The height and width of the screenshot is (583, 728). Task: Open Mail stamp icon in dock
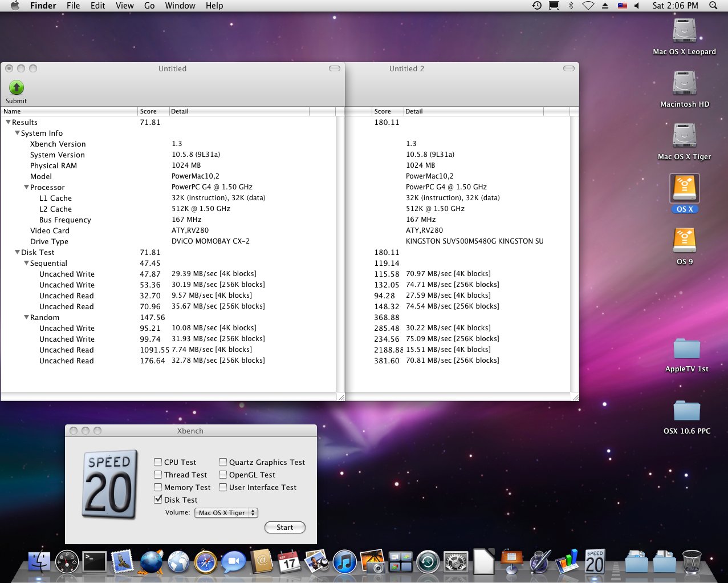tap(123, 562)
